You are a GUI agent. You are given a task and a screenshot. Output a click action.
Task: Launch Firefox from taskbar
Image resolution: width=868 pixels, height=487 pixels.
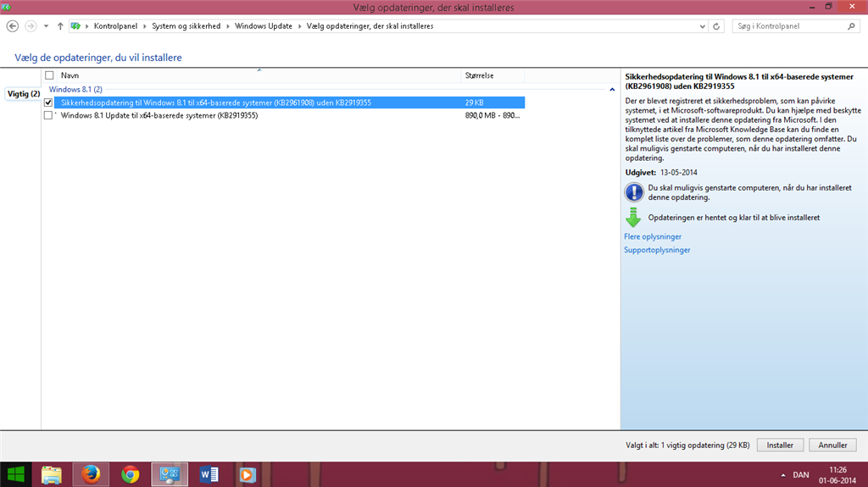click(x=91, y=475)
